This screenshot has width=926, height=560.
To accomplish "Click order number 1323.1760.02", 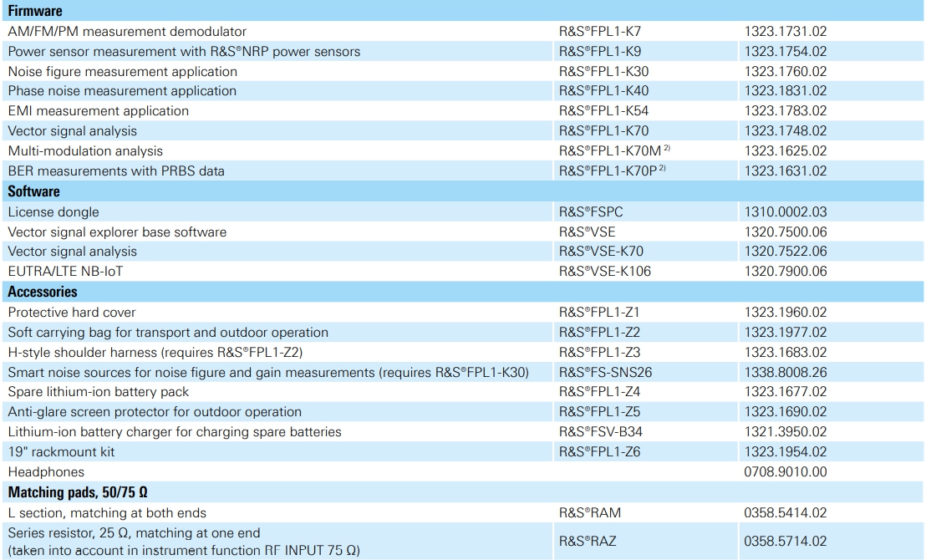I will coord(786,72).
